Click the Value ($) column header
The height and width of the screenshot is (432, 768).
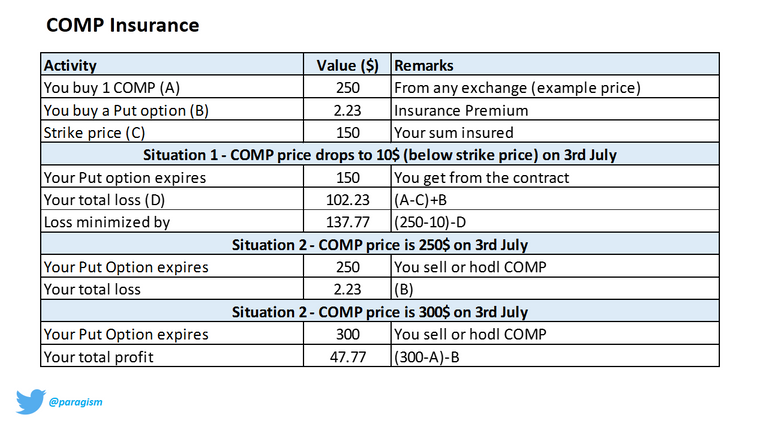(347, 64)
